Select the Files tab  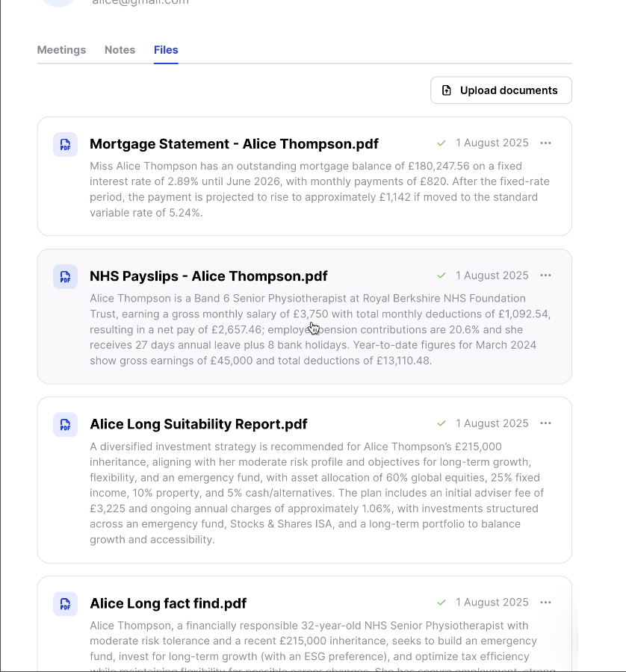pos(166,50)
